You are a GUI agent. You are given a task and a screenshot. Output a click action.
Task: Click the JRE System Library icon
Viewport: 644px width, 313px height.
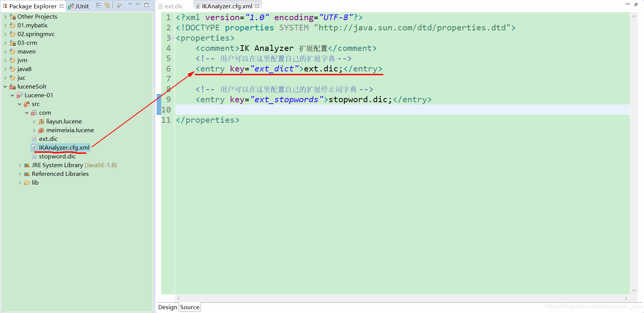pyautogui.click(x=27, y=165)
